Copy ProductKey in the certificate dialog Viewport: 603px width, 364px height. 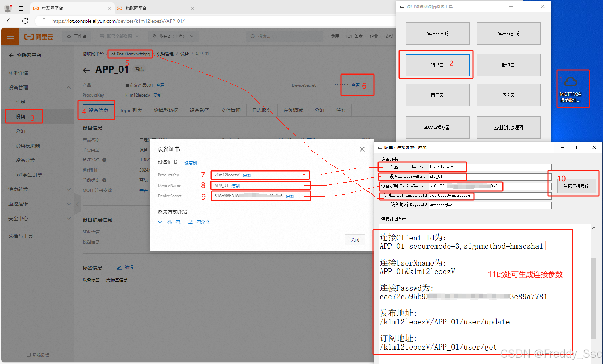click(247, 176)
